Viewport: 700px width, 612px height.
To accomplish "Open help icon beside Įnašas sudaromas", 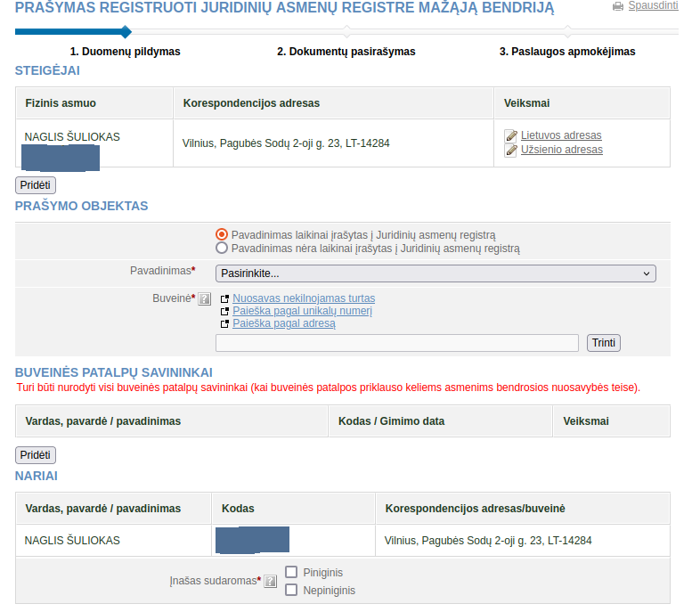I will (271, 581).
